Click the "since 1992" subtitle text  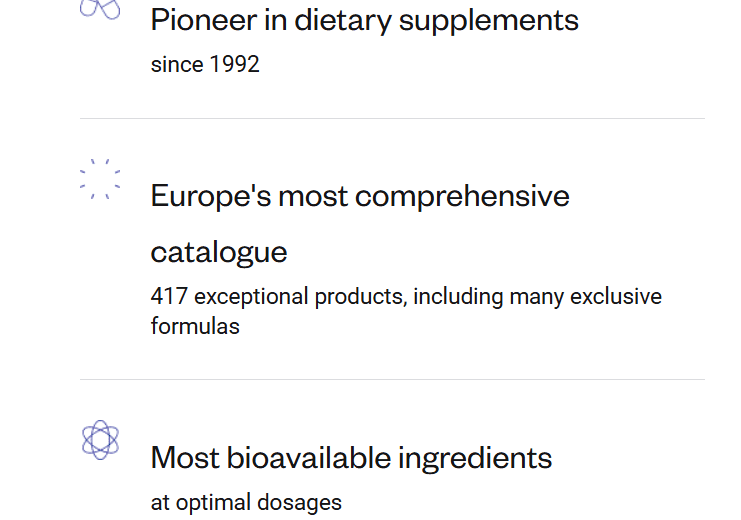click(205, 65)
